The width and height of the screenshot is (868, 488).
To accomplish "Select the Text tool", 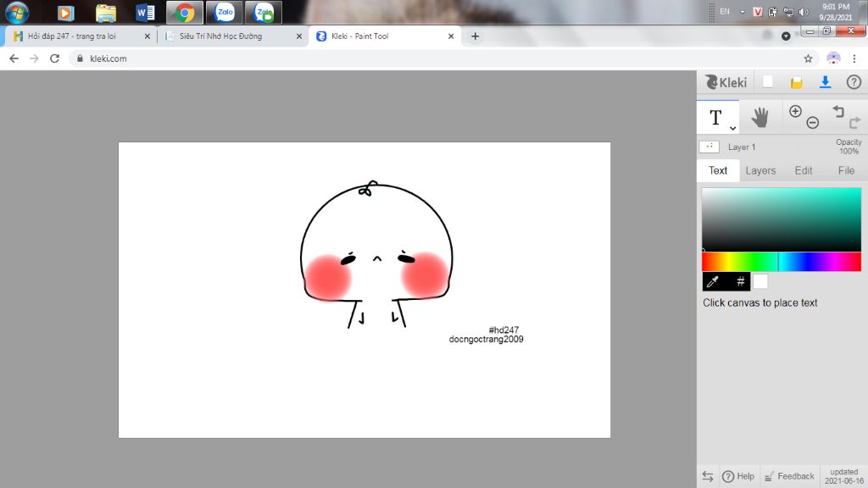I will coord(717,117).
